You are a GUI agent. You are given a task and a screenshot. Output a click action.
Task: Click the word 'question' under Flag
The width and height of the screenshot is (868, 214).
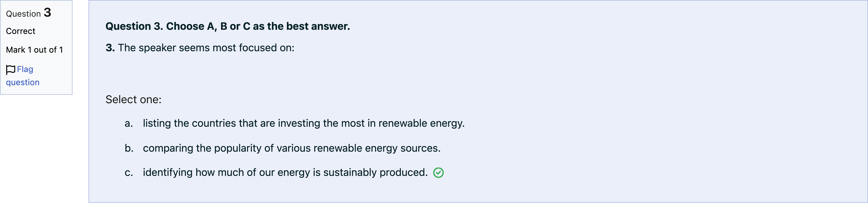click(x=23, y=83)
